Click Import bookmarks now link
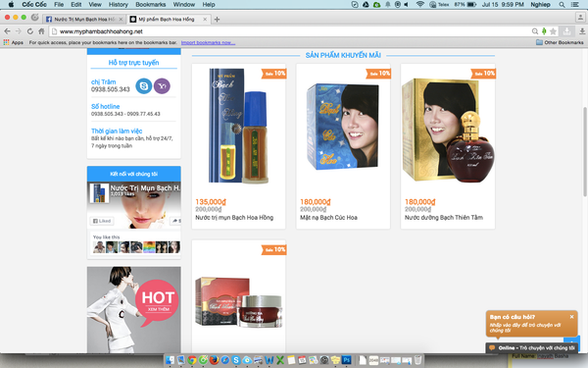588x368 pixels. click(x=208, y=42)
